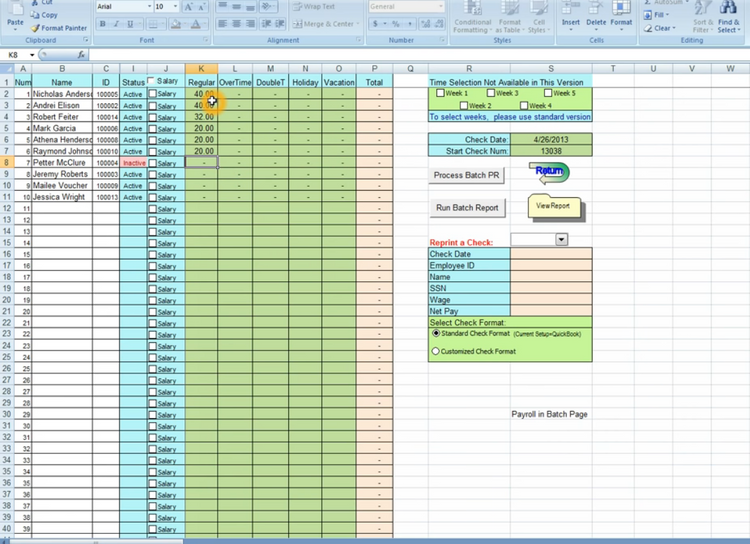Open the Merge & Center dropdown

[358, 24]
